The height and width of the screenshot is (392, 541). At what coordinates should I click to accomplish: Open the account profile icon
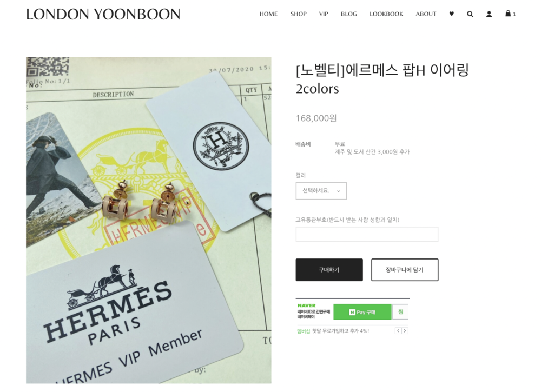click(489, 14)
